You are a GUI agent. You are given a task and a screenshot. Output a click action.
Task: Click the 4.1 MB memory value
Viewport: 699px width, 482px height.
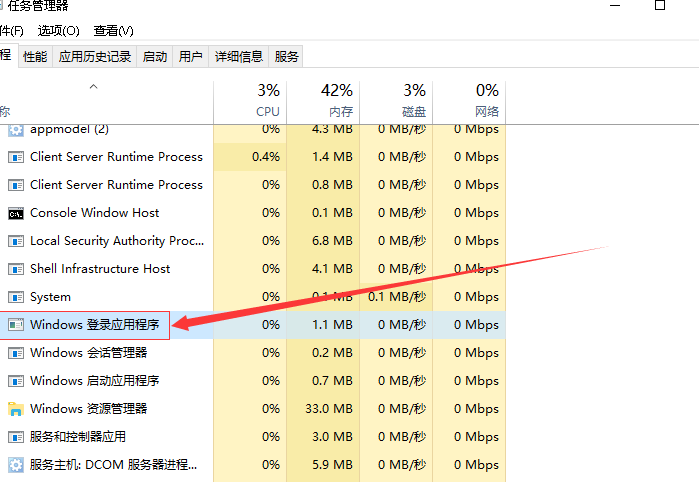click(332, 269)
